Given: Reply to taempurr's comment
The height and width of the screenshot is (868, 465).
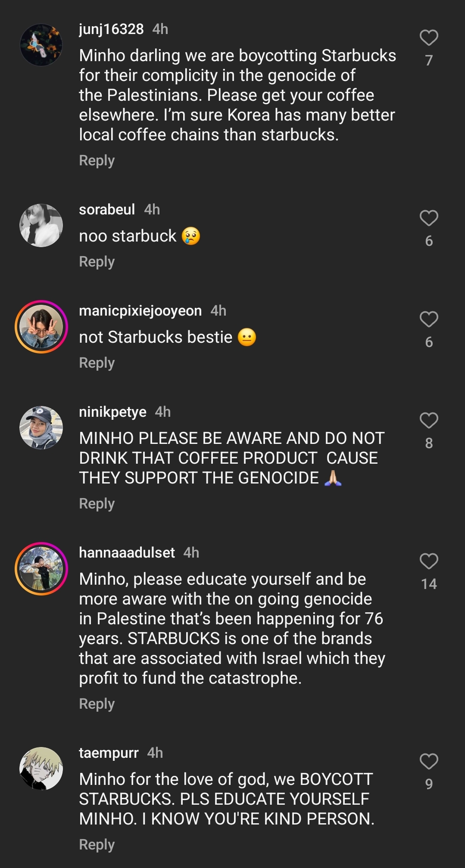Looking at the screenshot, I should (97, 844).
